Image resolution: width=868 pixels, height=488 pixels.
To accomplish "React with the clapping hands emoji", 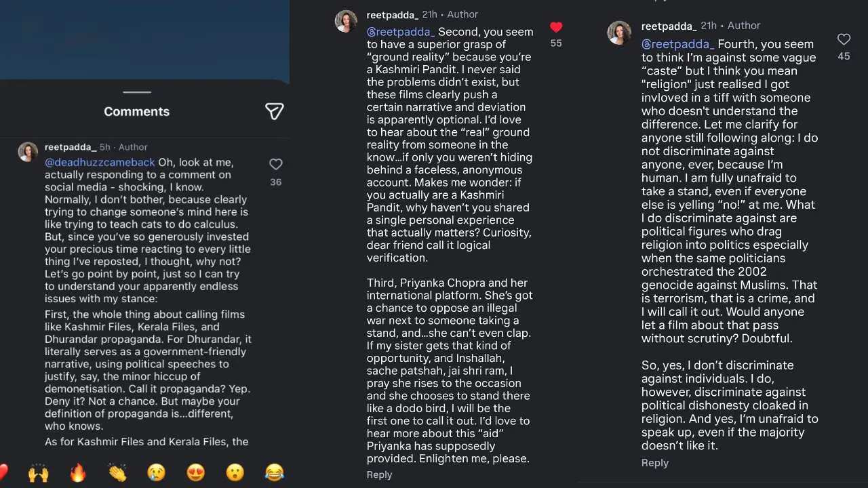I will (x=117, y=472).
